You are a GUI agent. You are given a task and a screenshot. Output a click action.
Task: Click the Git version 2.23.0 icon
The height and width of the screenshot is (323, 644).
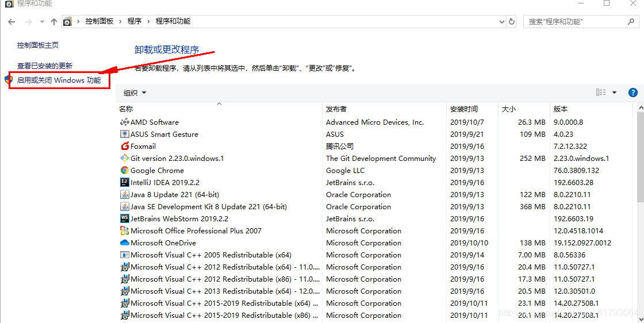point(124,158)
